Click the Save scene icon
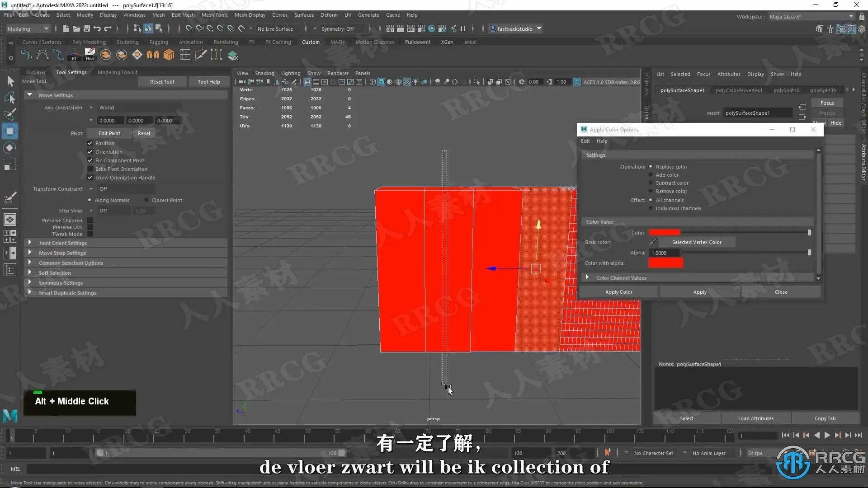 [x=87, y=28]
